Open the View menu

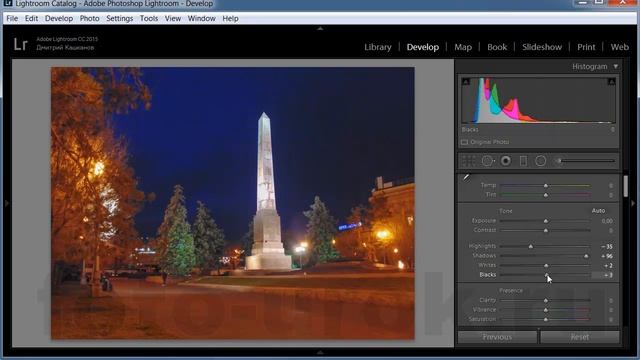[173, 18]
